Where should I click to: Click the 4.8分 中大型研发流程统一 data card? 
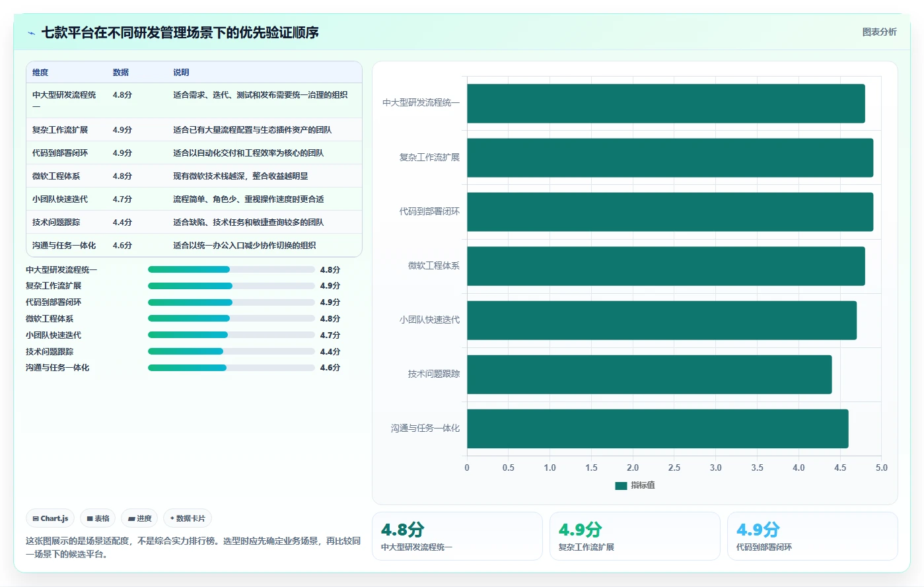pos(457,536)
